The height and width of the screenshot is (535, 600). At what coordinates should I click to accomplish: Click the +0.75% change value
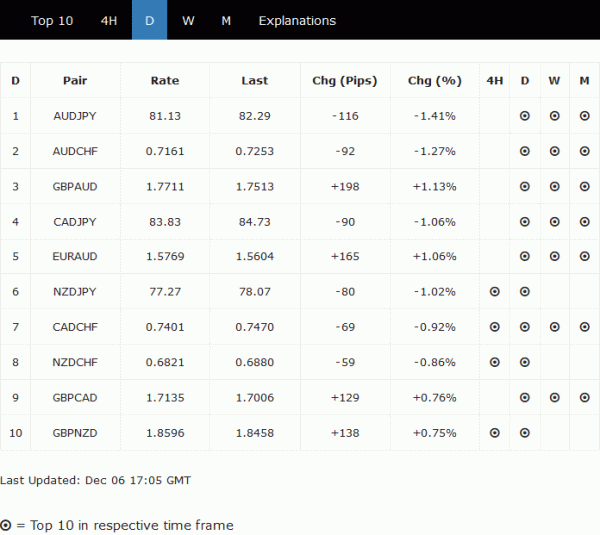435,433
